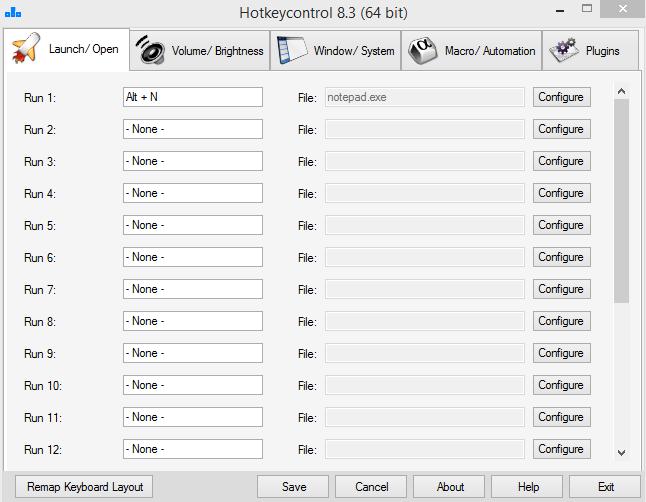Image resolution: width=646 pixels, height=502 pixels.
Task: Click the Run 11 hotkey field
Action: point(193,417)
